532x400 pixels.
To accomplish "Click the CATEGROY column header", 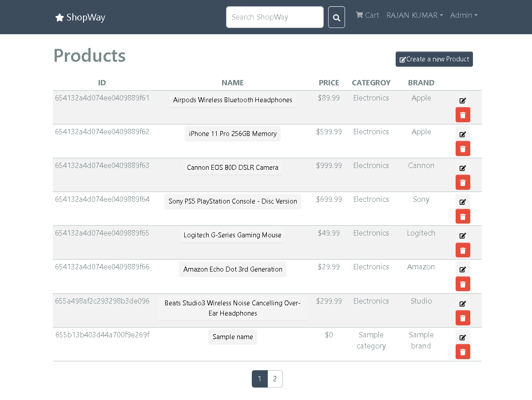I will 371,83.
